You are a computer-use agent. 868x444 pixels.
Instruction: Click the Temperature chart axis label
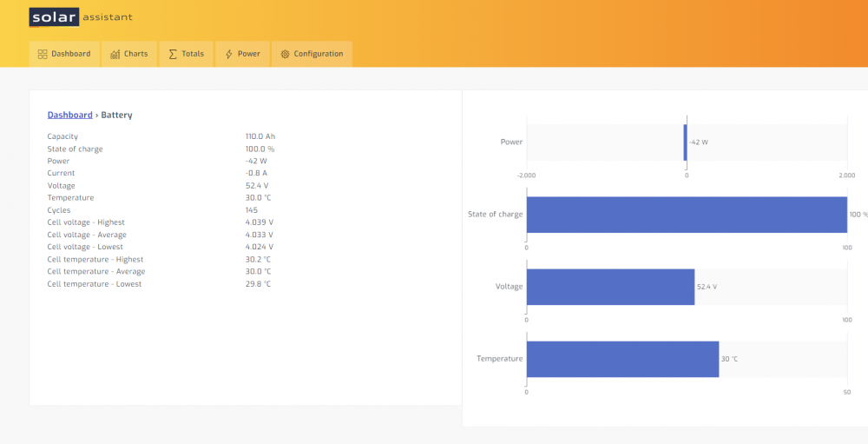[499, 359]
